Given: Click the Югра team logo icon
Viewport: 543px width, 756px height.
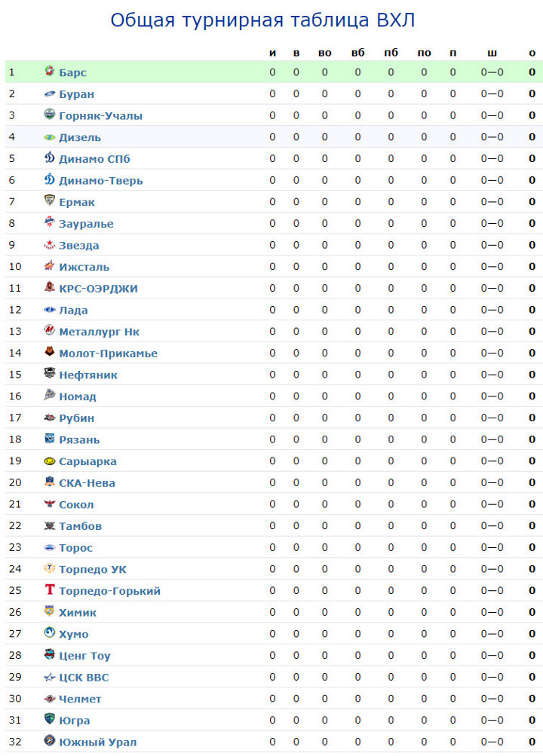Looking at the screenshot, I should click(x=50, y=720).
